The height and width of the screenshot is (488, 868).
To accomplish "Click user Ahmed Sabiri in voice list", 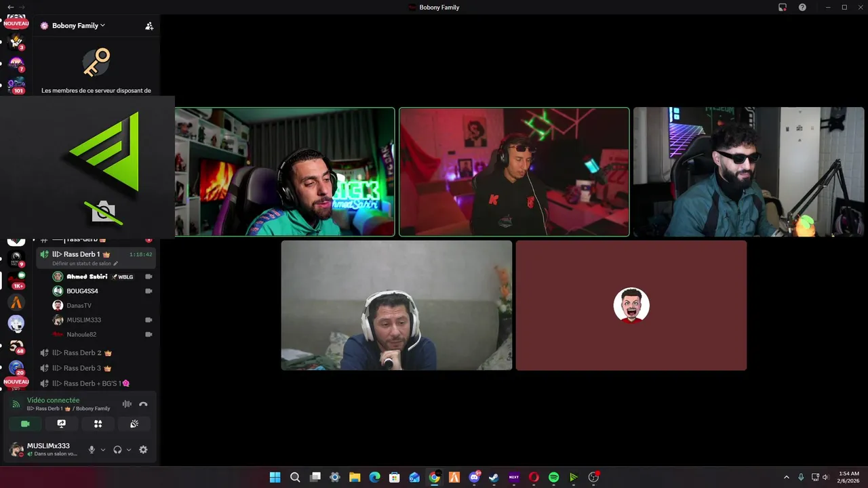I will tap(87, 277).
